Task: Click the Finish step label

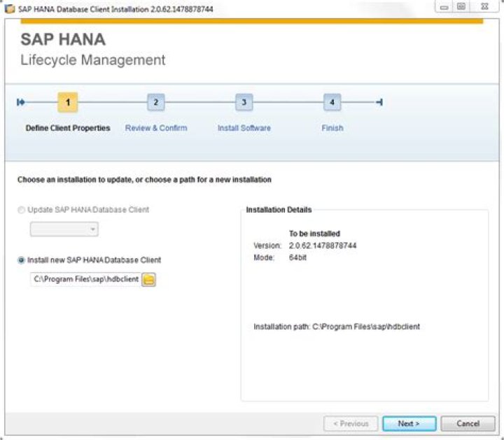Action: point(332,128)
